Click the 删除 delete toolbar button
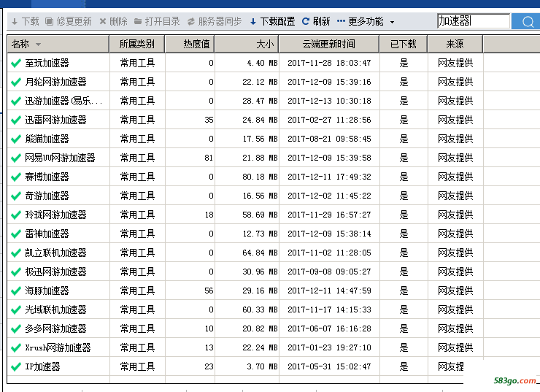This screenshot has height=392, width=540. click(x=113, y=22)
